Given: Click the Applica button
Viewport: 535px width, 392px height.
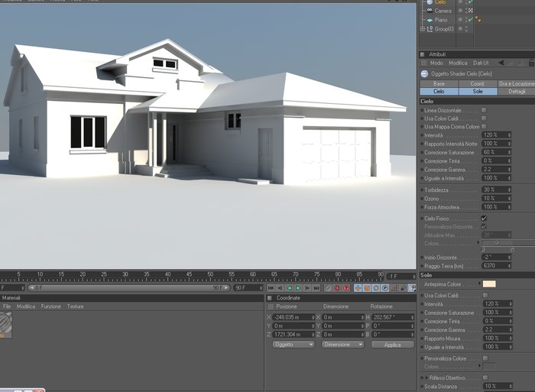Looking at the screenshot, I should tap(393, 345).
